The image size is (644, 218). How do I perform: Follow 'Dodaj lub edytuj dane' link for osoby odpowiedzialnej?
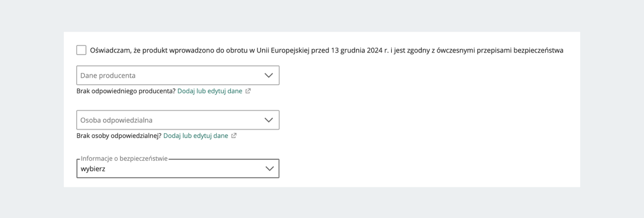click(x=196, y=136)
